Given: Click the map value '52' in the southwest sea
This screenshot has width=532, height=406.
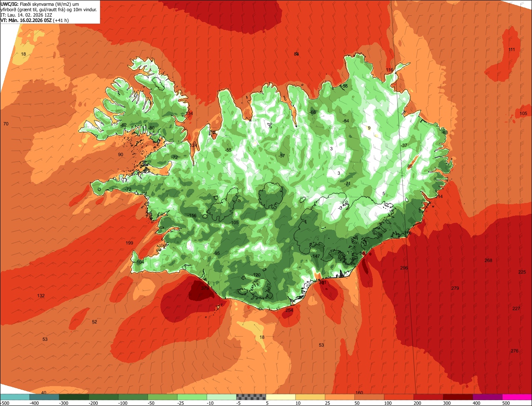Looking at the screenshot, I should (x=94, y=322).
